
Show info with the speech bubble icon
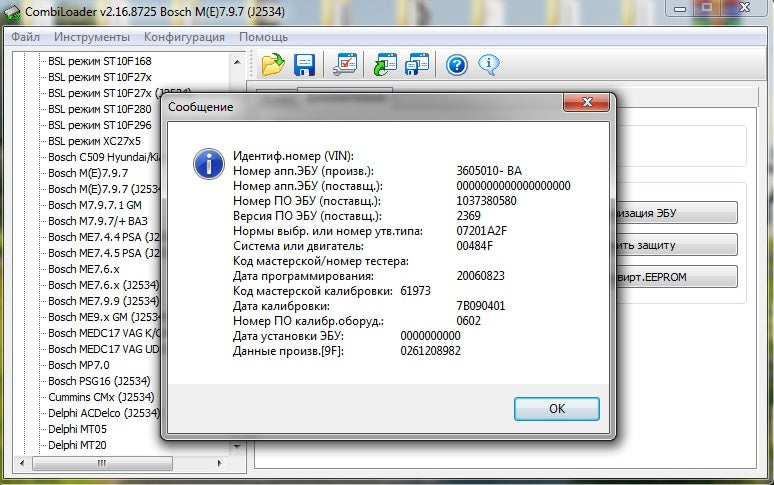pos(489,65)
